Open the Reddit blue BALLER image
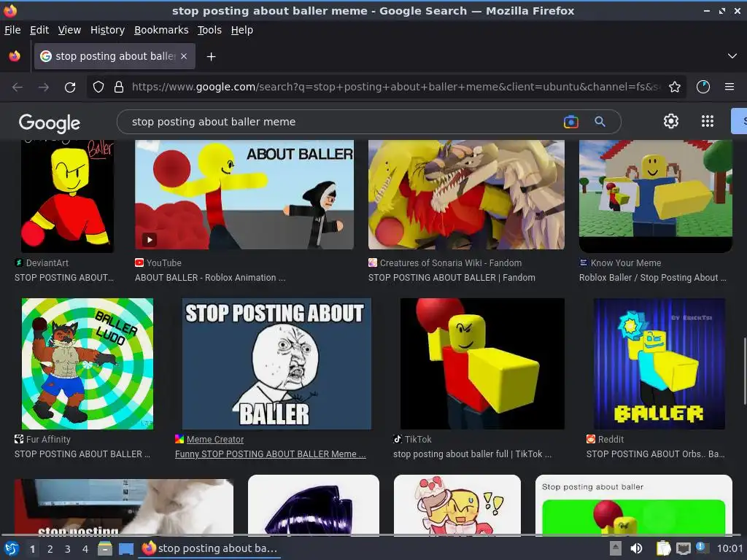The image size is (747, 560). (659, 364)
